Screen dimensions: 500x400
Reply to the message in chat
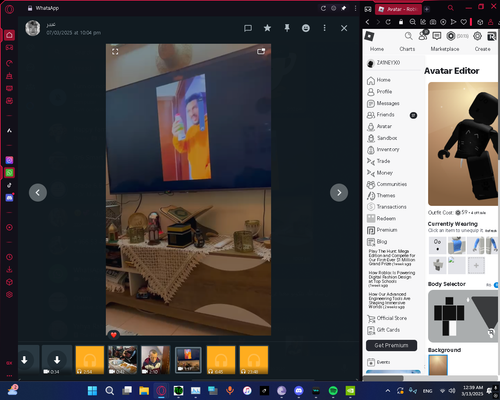point(248,28)
